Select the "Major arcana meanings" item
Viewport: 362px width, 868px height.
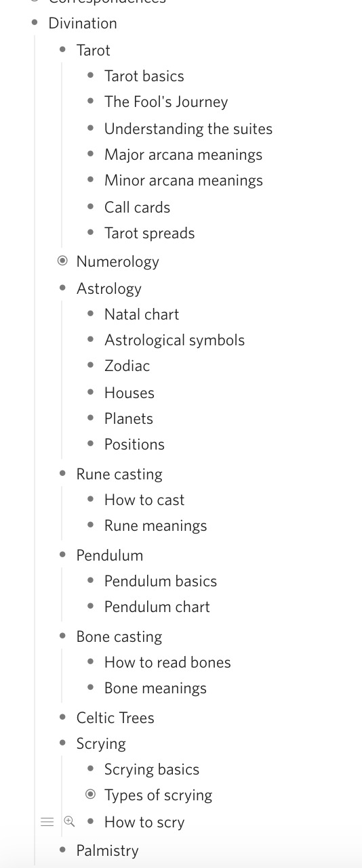(x=183, y=154)
